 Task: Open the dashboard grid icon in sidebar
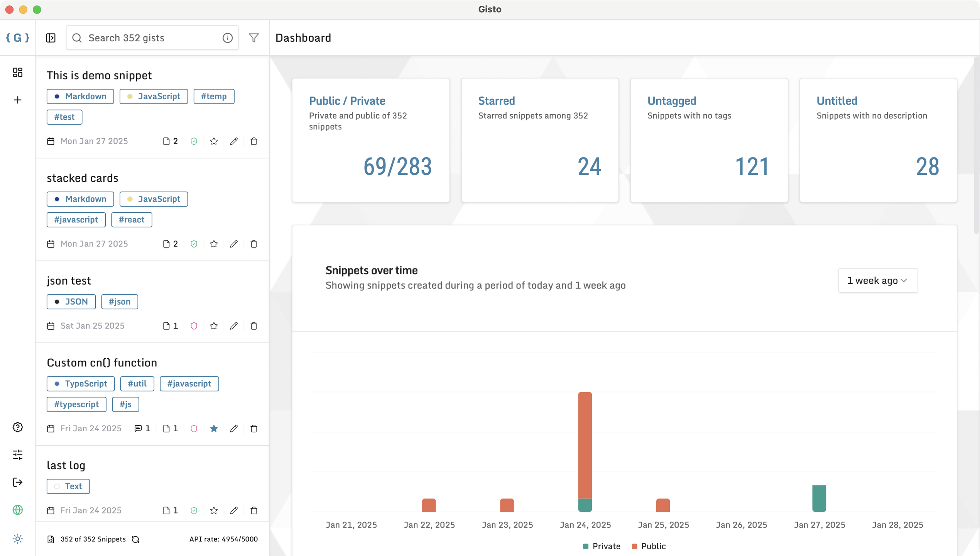(18, 72)
